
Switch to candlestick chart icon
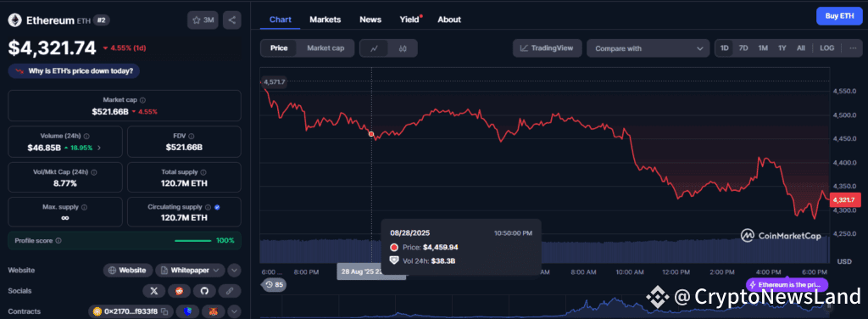403,48
